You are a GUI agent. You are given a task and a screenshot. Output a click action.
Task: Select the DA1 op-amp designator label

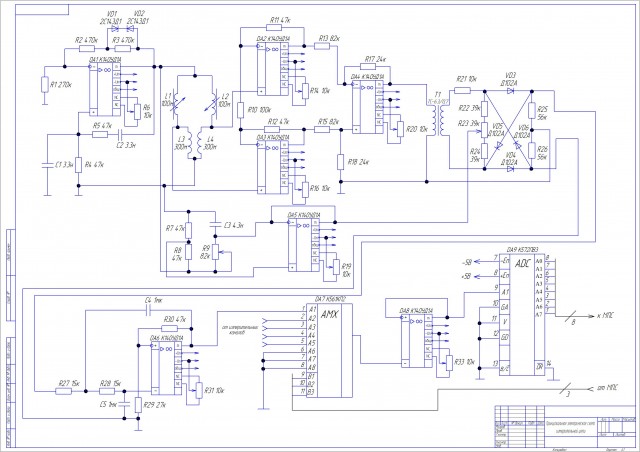pyautogui.click(x=104, y=59)
